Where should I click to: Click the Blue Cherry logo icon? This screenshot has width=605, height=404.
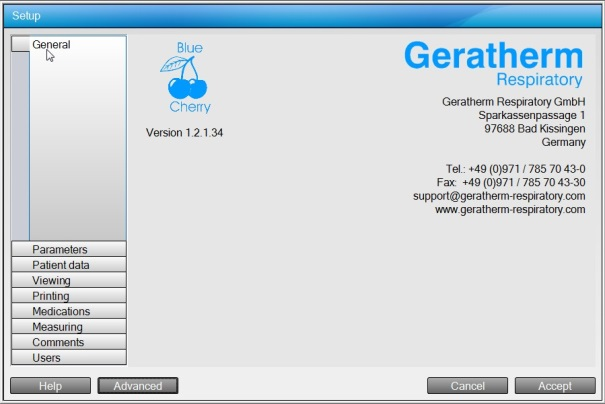pos(186,77)
